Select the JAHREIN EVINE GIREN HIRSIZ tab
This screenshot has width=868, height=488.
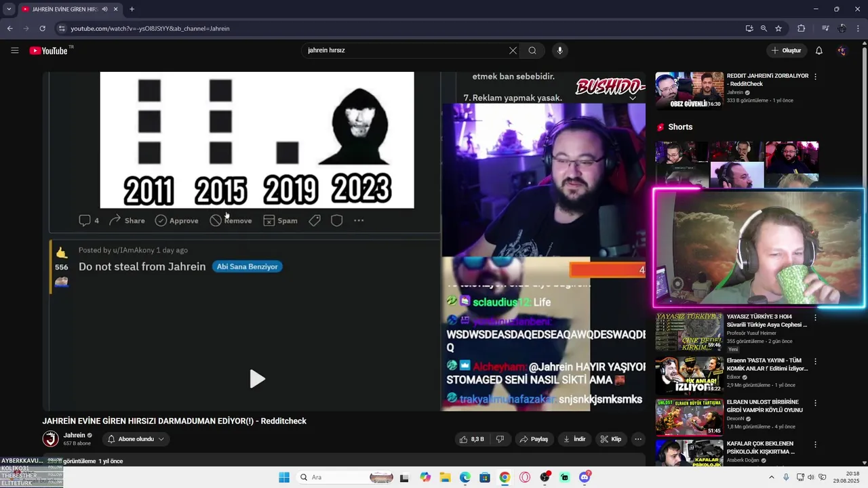[70, 9]
